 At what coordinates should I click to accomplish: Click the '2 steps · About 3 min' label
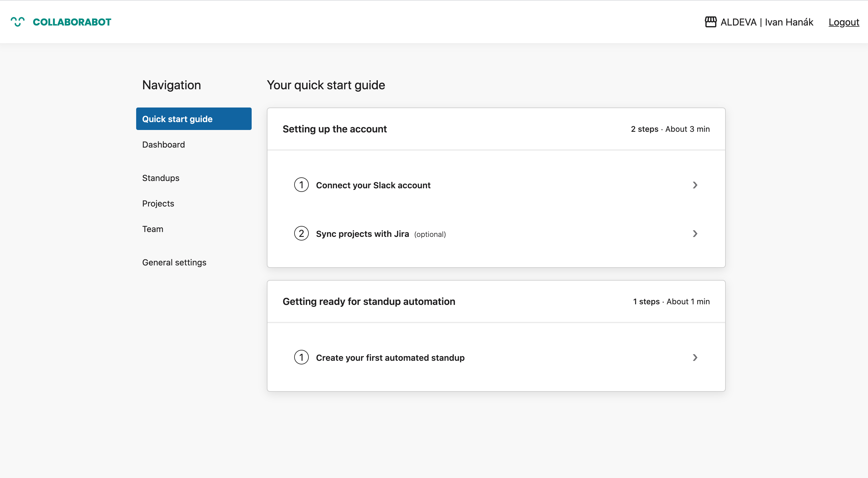click(x=670, y=129)
